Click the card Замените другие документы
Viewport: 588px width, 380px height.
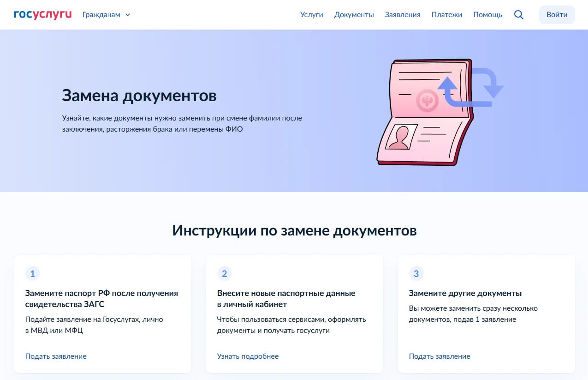[x=486, y=314]
